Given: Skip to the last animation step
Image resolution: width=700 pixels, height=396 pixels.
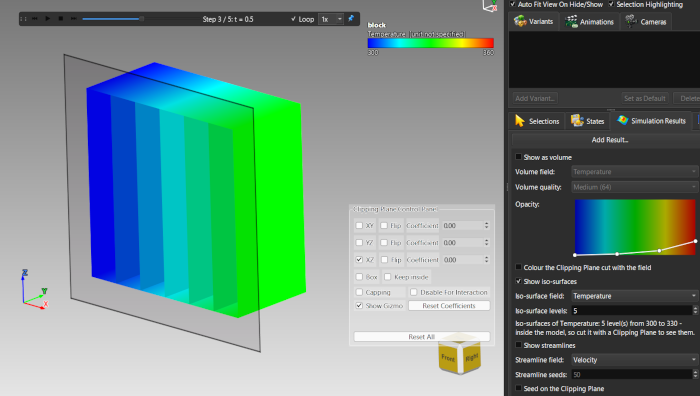Looking at the screenshot, I should point(74,19).
